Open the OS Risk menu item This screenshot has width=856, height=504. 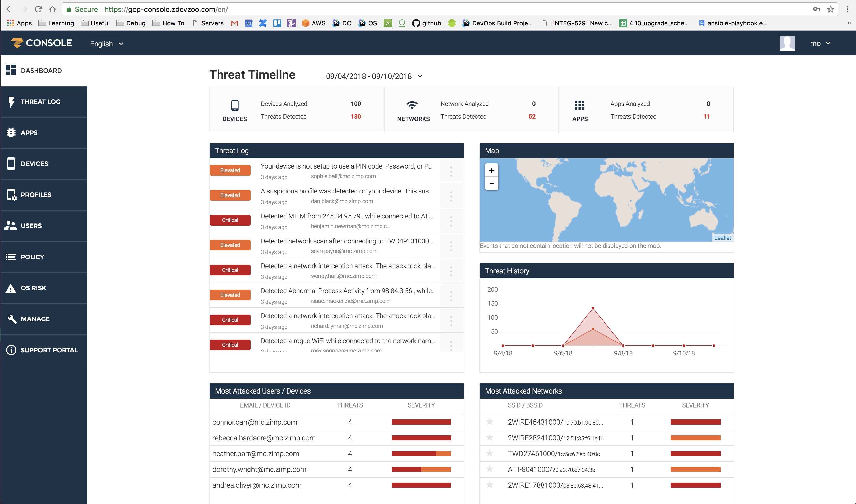(44, 288)
